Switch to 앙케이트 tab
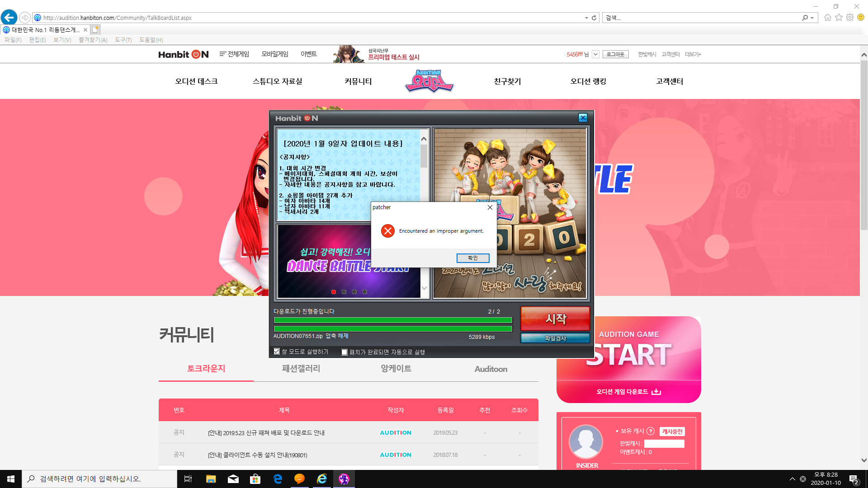The width and height of the screenshot is (868, 488). pyautogui.click(x=396, y=369)
